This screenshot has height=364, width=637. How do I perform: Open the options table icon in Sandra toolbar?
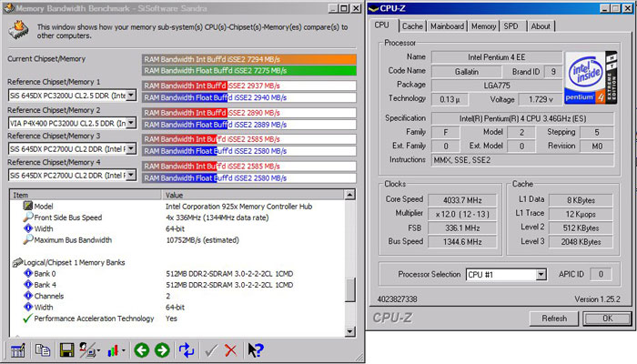point(17,350)
